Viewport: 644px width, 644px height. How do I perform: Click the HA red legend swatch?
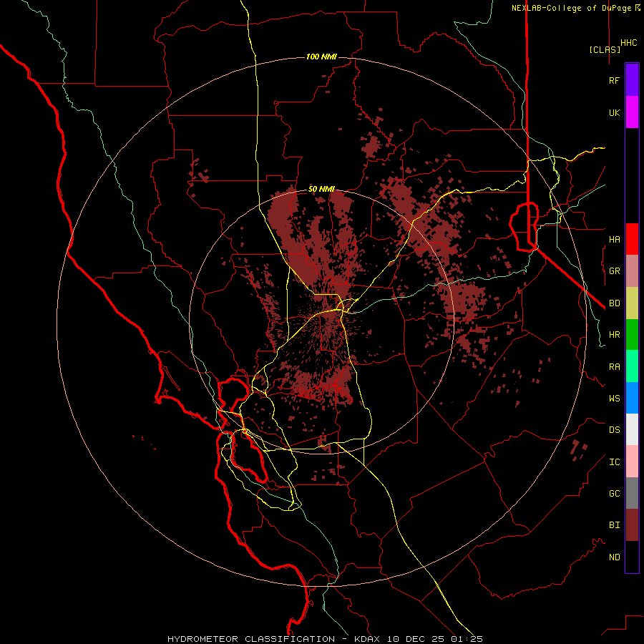pos(632,239)
